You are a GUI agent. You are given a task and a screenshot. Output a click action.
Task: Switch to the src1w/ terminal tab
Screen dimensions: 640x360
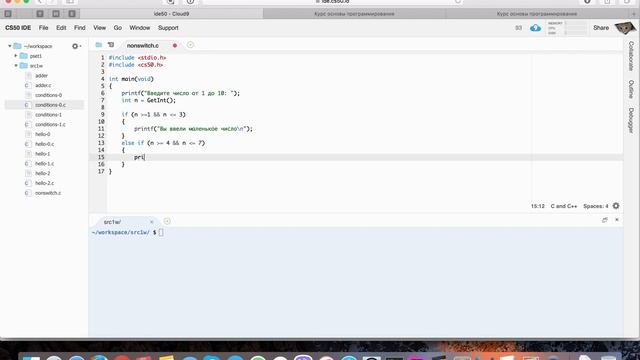tap(112, 222)
